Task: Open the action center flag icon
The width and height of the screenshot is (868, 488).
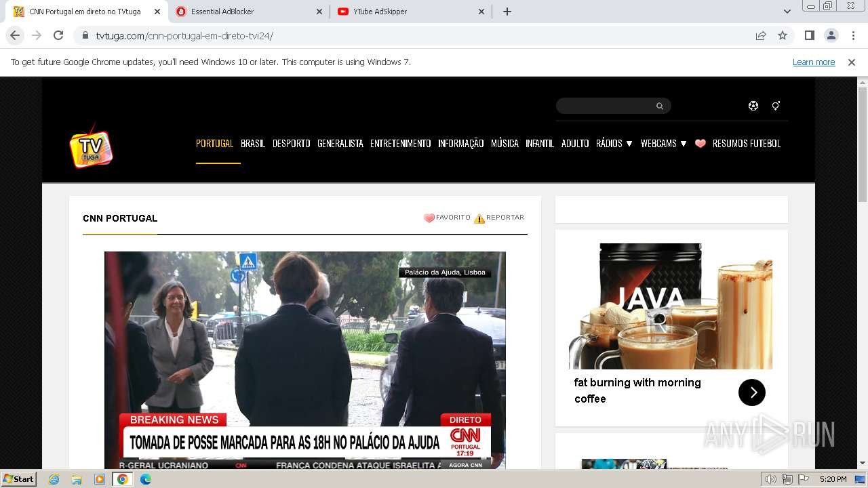Action: 803,479
